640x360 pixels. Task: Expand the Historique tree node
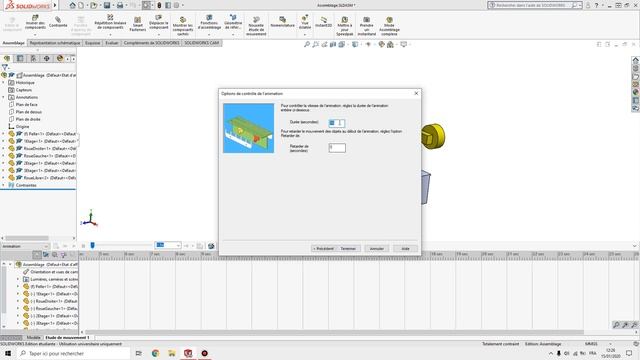click(3, 83)
